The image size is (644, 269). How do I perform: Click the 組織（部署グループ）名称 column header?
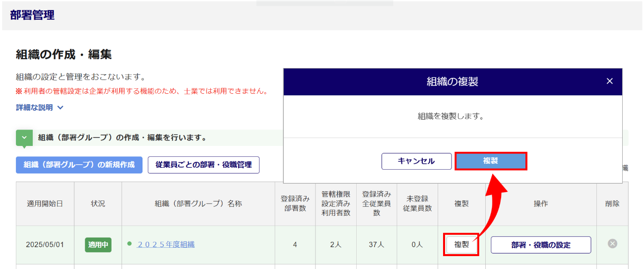[198, 204]
